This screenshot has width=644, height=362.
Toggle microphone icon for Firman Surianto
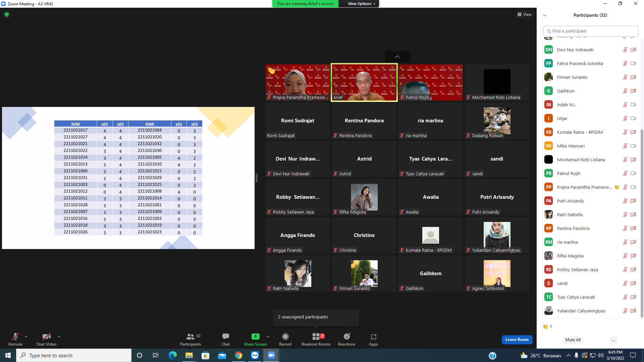coord(625,77)
